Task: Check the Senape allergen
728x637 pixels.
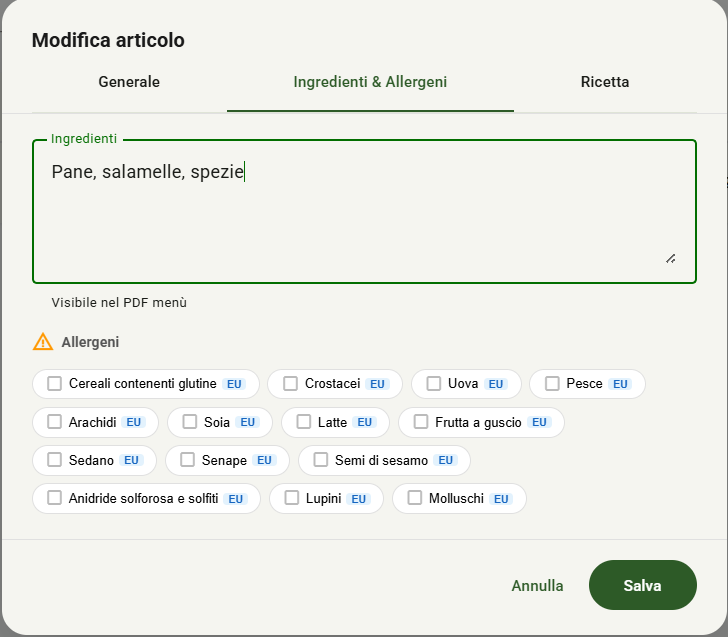Action: pos(187,460)
